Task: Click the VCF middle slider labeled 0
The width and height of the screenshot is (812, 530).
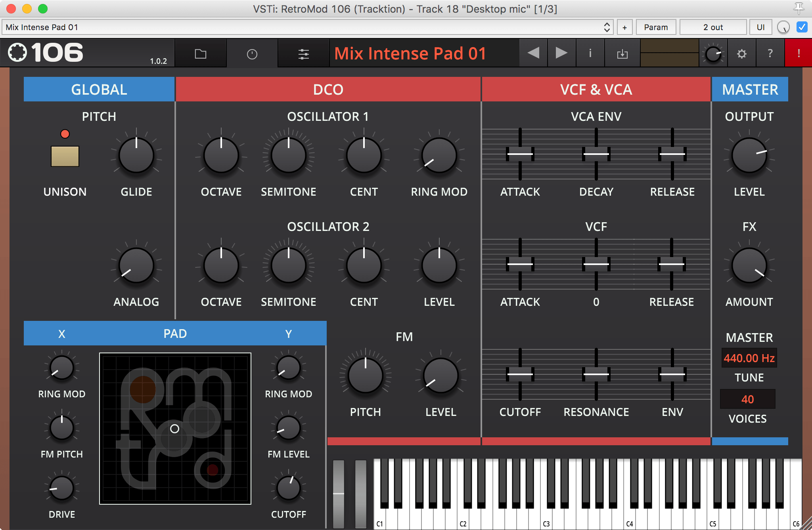Action: click(x=596, y=264)
